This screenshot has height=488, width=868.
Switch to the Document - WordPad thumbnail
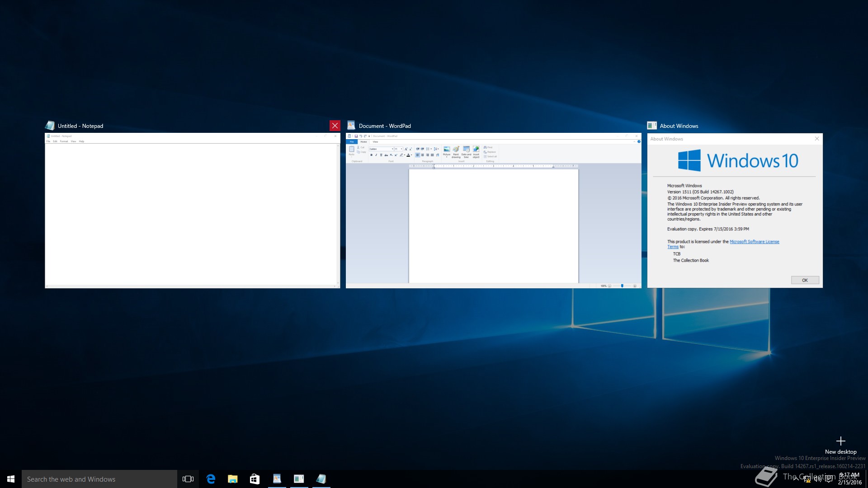493,211
